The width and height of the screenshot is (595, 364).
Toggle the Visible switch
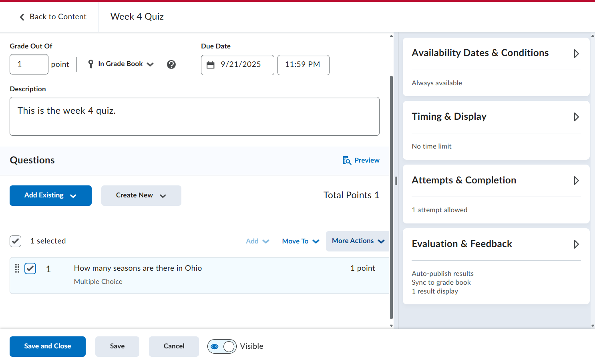tap(222, 346)
